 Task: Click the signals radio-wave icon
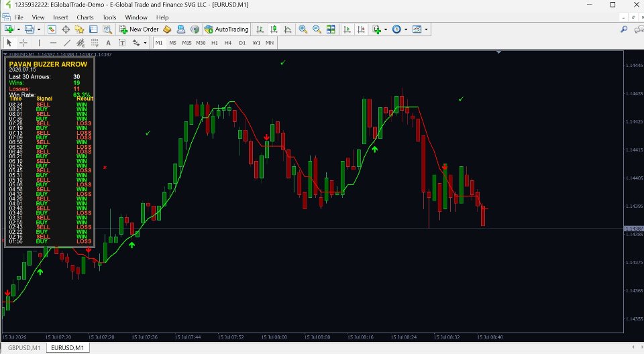[x=195, y=29]
